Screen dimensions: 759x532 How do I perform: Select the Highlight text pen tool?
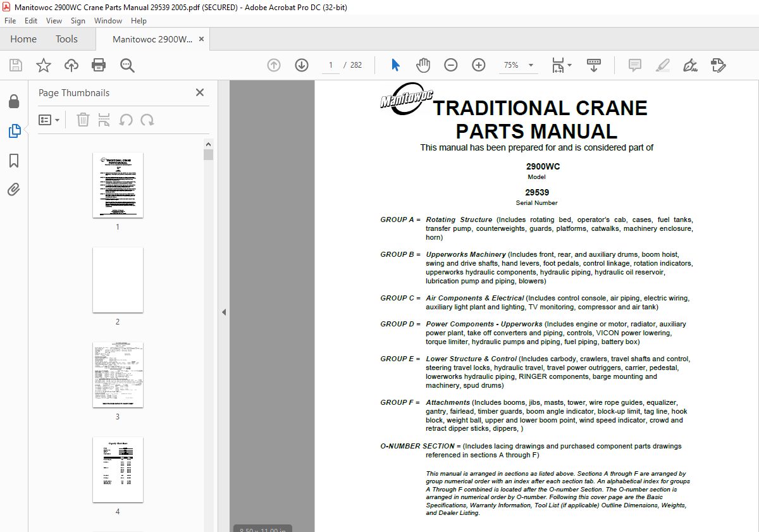[662, 65]
